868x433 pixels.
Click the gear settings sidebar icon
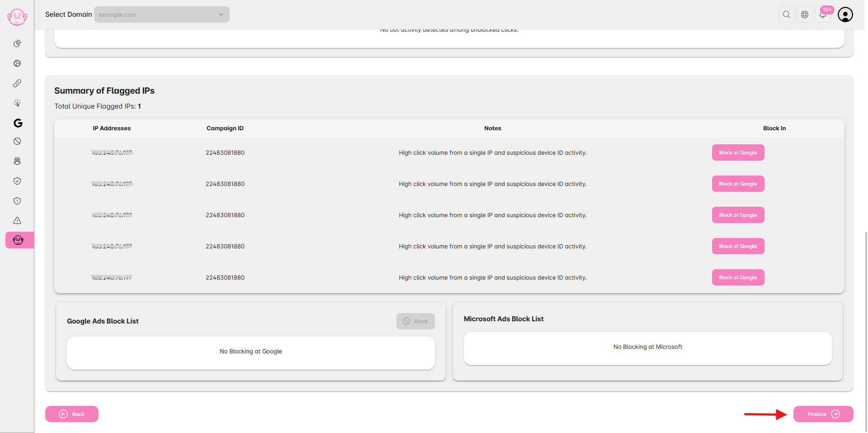[17, 63]
